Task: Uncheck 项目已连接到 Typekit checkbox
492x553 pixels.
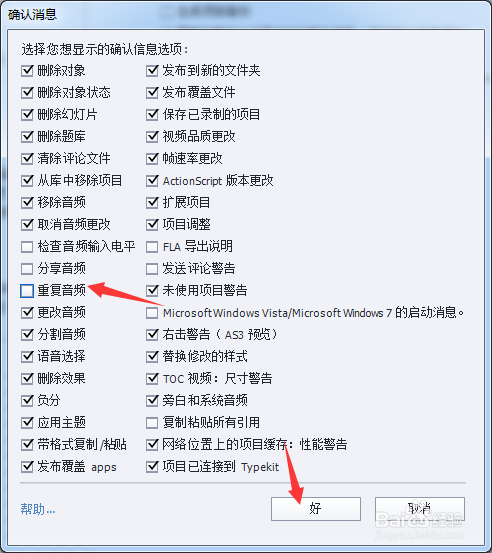Action: (152, 467)
